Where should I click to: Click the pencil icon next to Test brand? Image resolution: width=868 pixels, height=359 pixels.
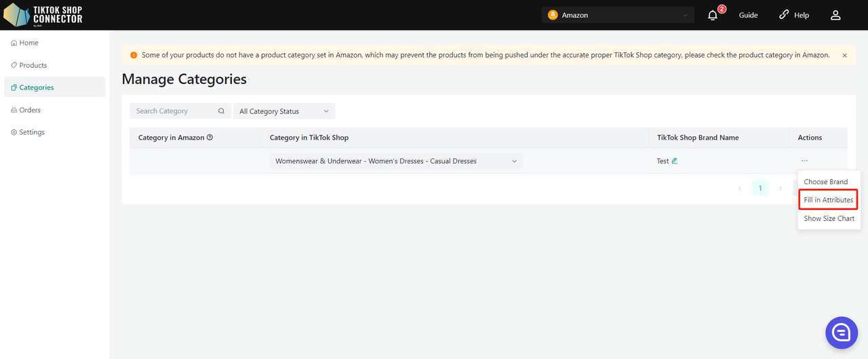pyautogui.click(x=674, y=161)
